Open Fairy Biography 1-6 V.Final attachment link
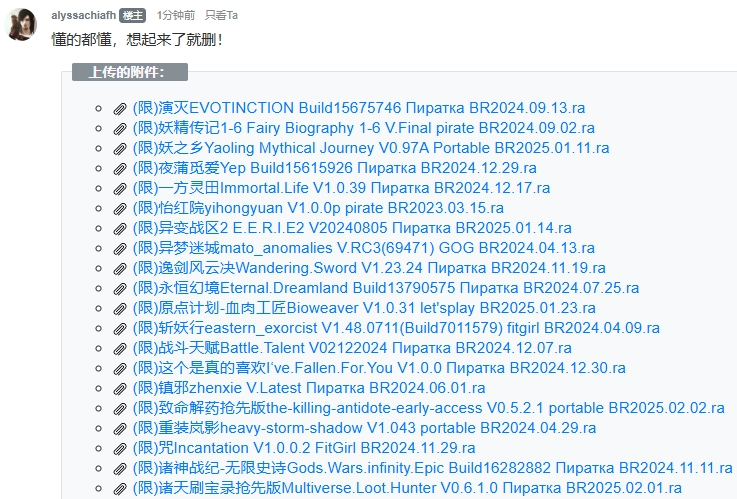 (363, 128)
